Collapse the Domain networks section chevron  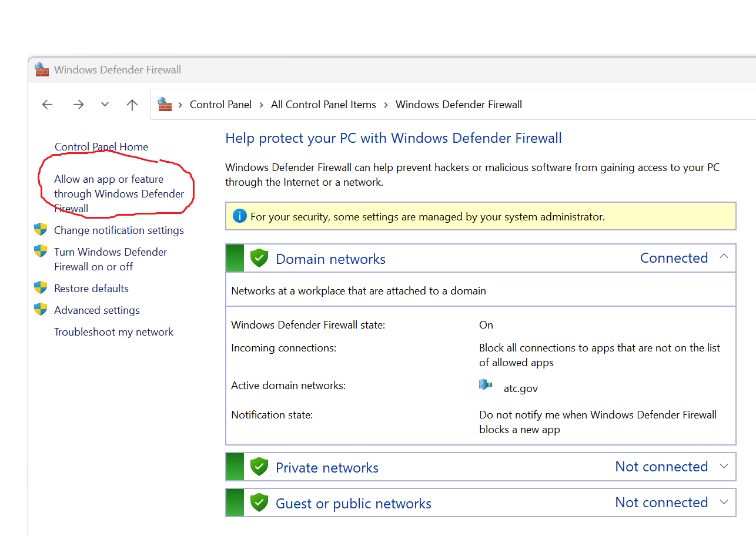[724, 257]
